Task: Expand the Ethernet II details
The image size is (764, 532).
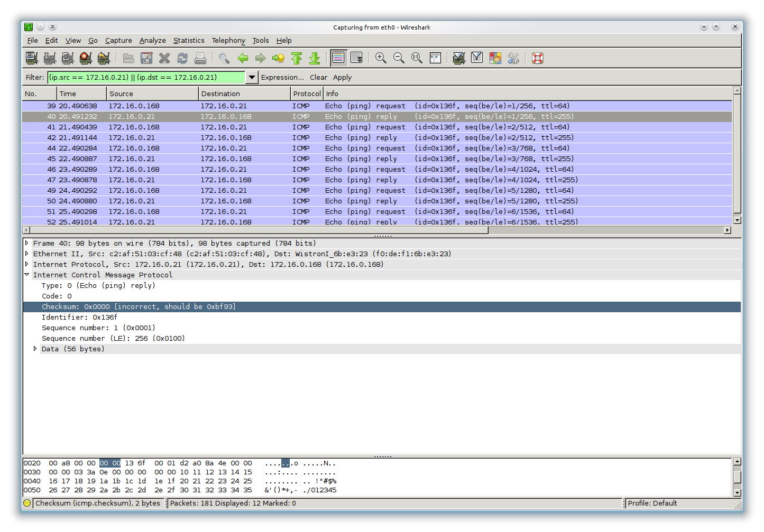Action: tap(26, 254)
